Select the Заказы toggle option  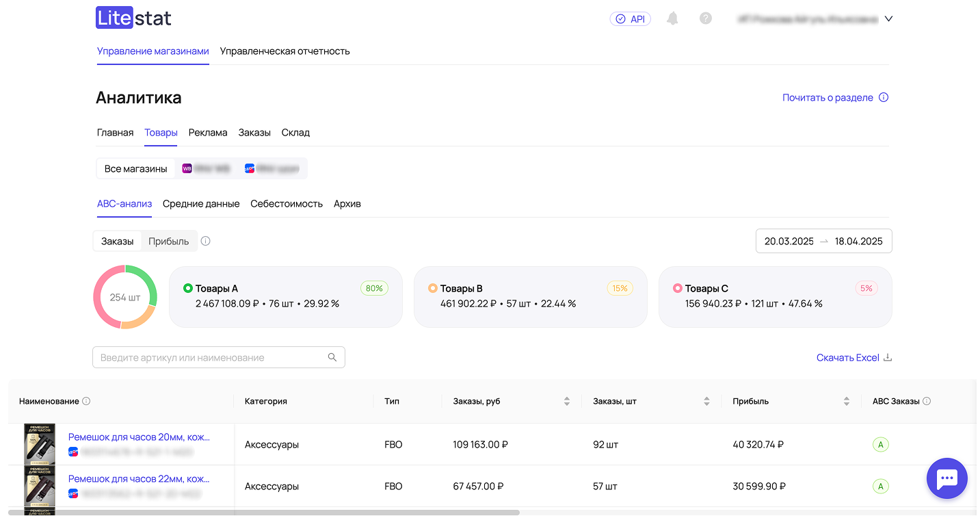pos(118,241)
